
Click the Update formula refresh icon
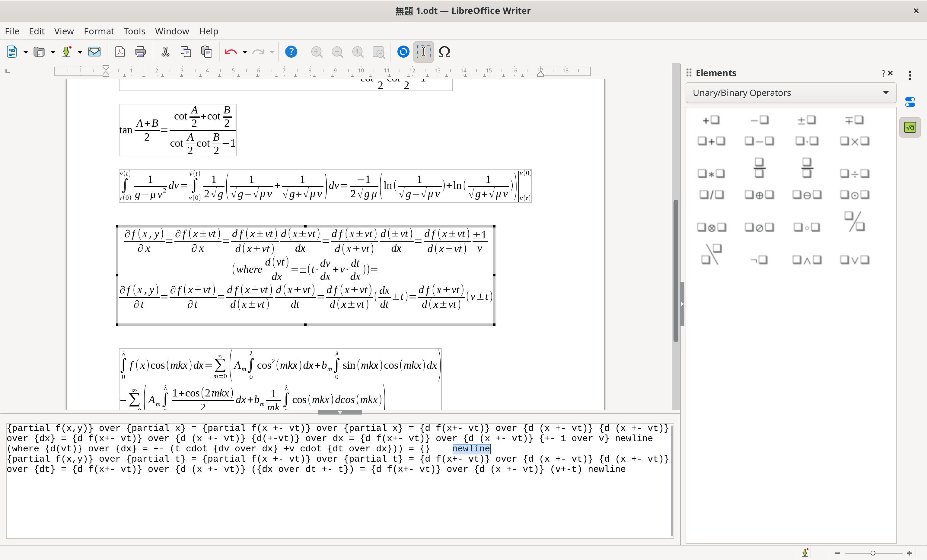(403, 52)
